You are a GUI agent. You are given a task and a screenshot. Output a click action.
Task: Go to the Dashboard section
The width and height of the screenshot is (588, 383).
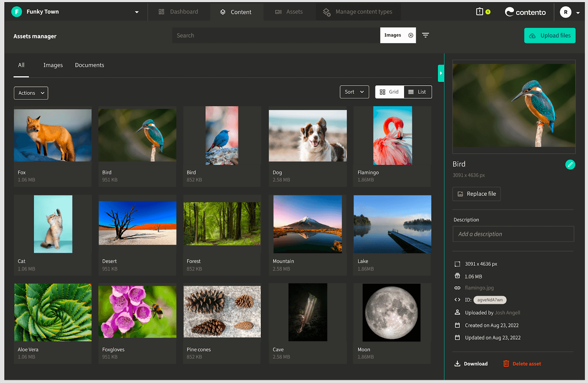pyautogui.click(x=179, y=12)
